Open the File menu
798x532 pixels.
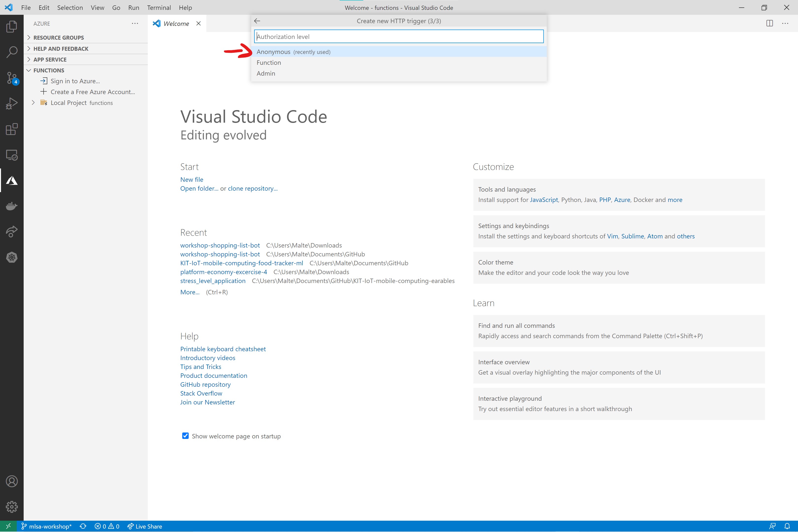click(26, 7)
